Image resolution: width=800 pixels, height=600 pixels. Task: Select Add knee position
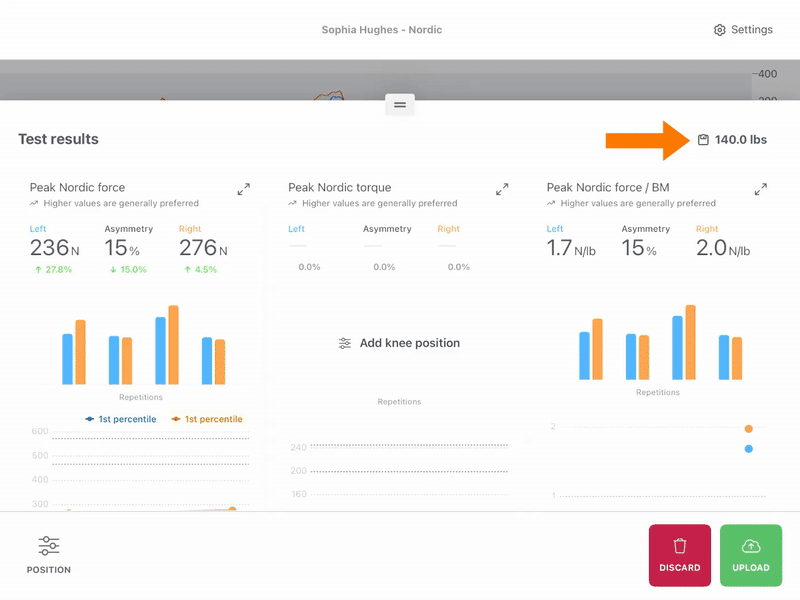pyautogui.click(x=410, y=343)
